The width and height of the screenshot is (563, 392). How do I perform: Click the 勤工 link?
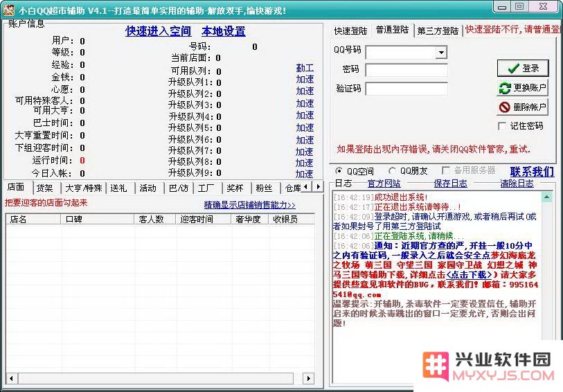305,68
